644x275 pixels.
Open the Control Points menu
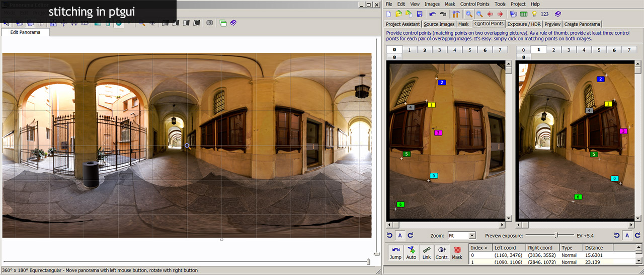pos(474,4)
